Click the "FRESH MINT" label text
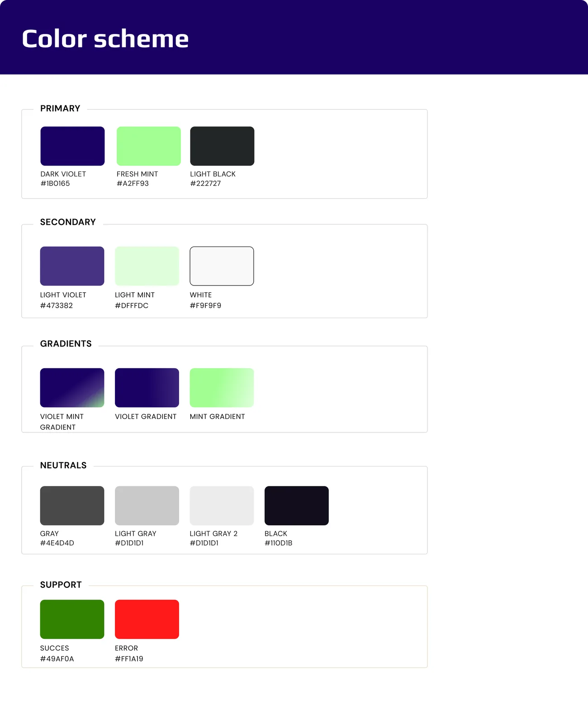 coord(138,174)
